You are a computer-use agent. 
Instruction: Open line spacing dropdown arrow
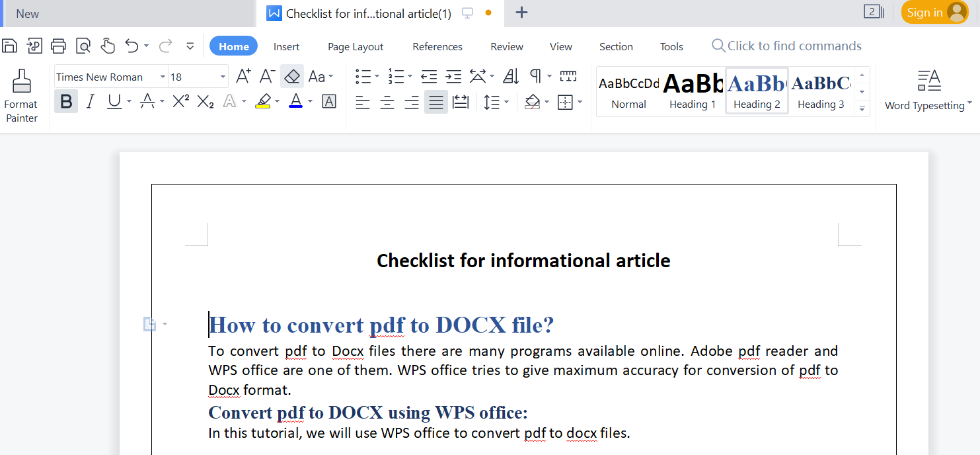tap(507, 102)
